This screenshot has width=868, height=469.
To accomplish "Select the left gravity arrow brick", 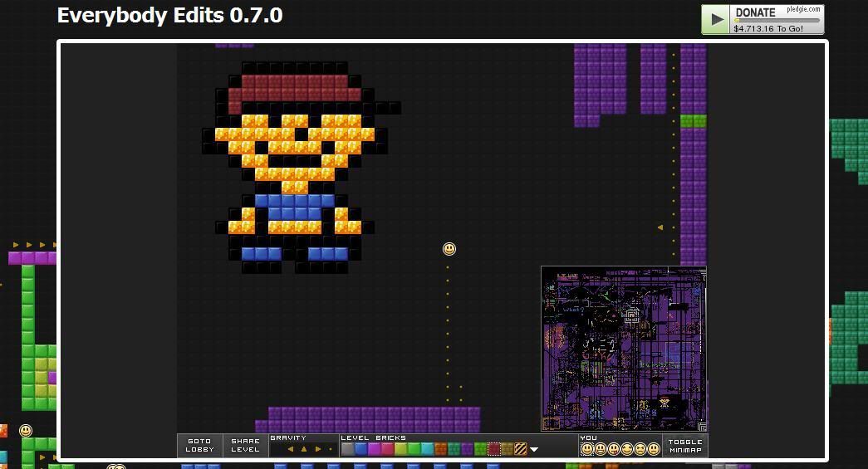I will pyautogui.click(x=291, y=449).
